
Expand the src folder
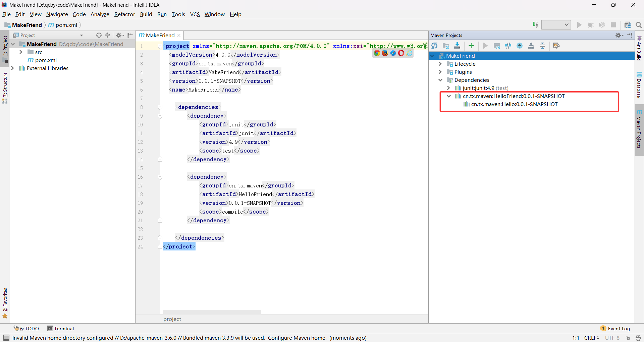click(x=21, y=52)
